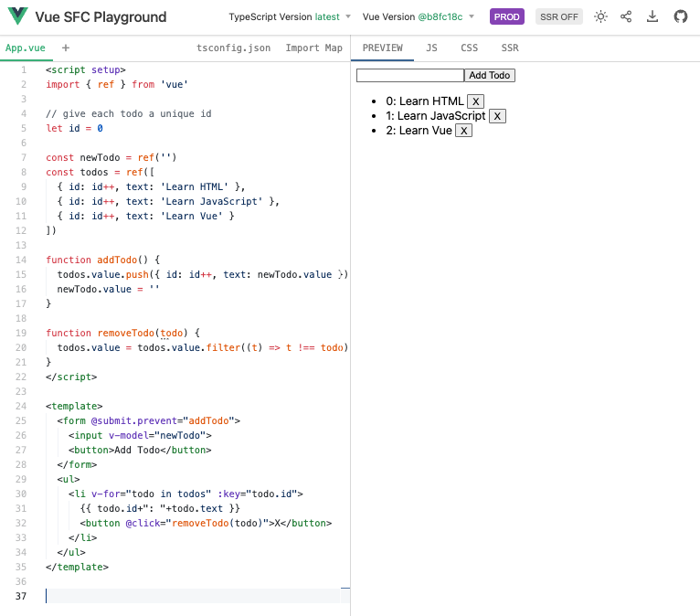This screenshot has width=700, height=616.
Task: Add a new file with plus icon
Action: [66, 48]
